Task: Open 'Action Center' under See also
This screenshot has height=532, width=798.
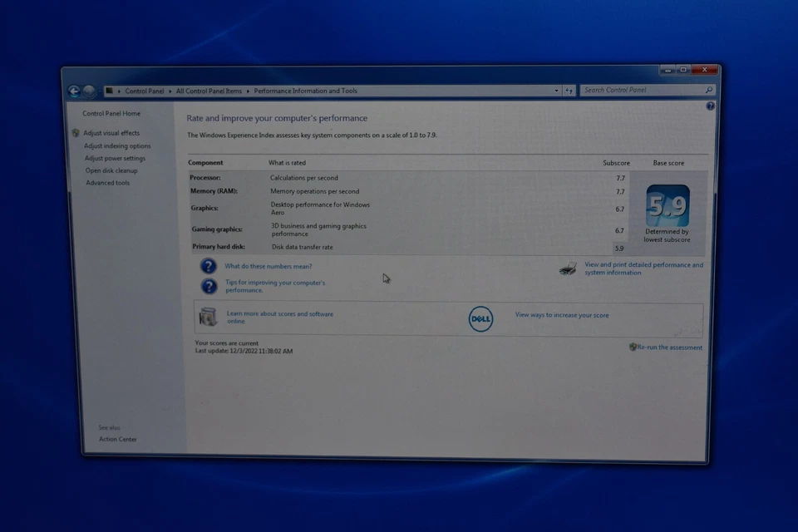Action: click(x=118, y=439)
